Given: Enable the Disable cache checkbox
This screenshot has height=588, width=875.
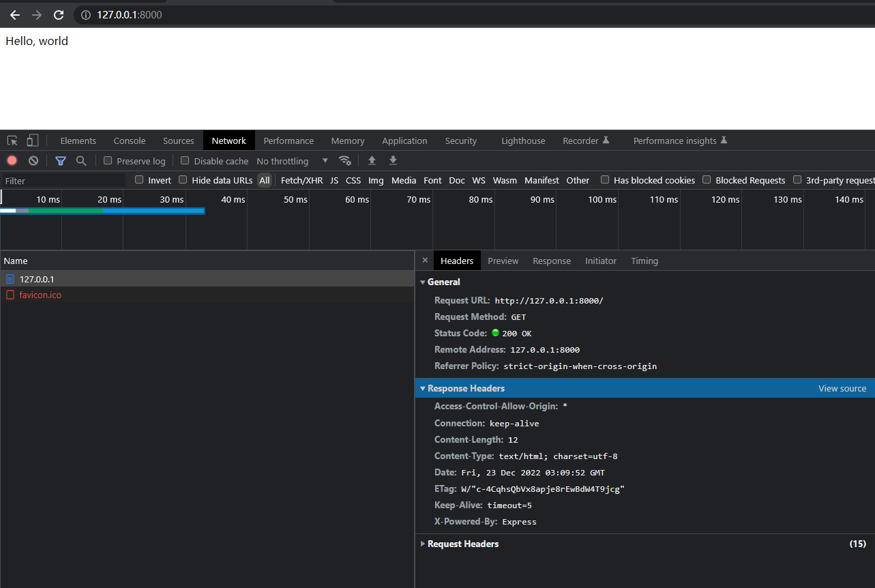Looking at the screenshot, I should (185, 161).
